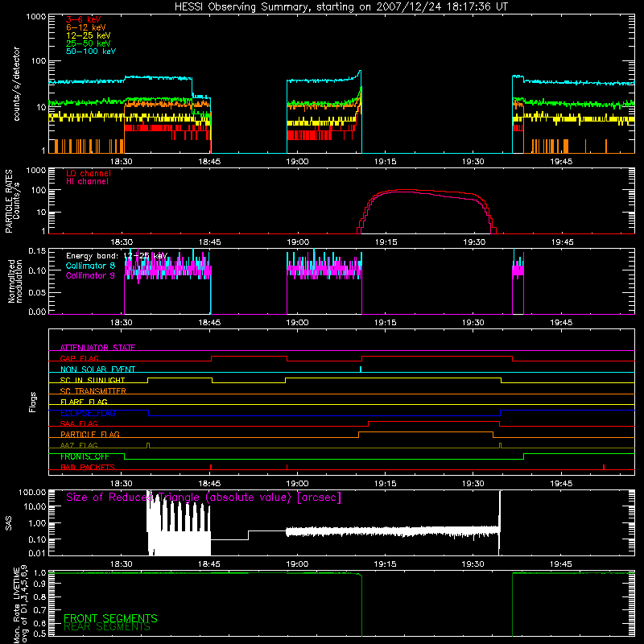The height and width of the screenshot is (644, 644).
Task: Click the LO channel legend label
Action: tap(89, 173)
